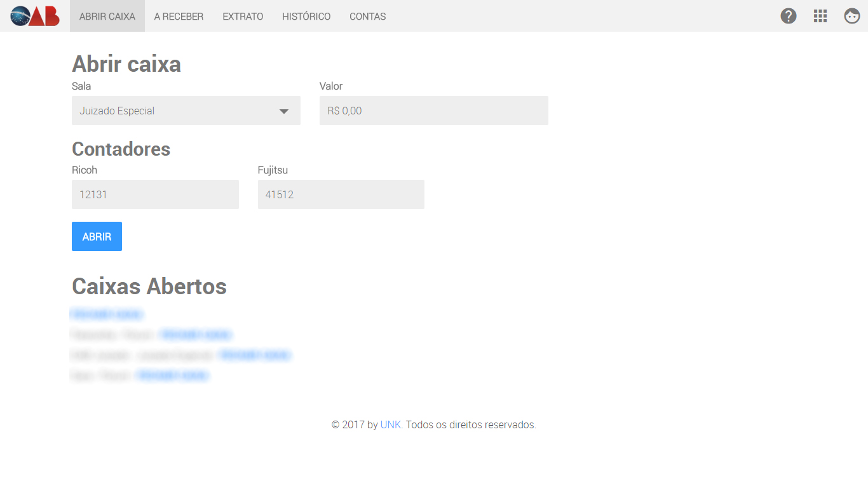Click the Sala dropdown arrow

click(x=284, y=111)
